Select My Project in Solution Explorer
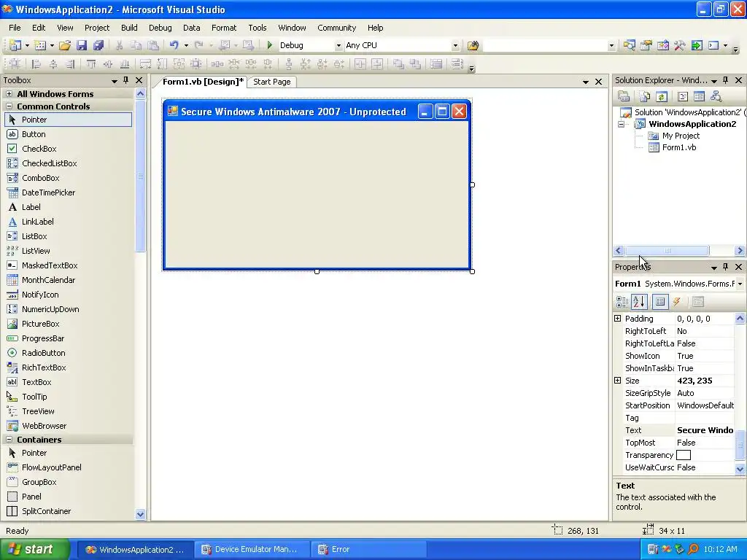This screenshot has height=560, width=747. pos(681,136)
